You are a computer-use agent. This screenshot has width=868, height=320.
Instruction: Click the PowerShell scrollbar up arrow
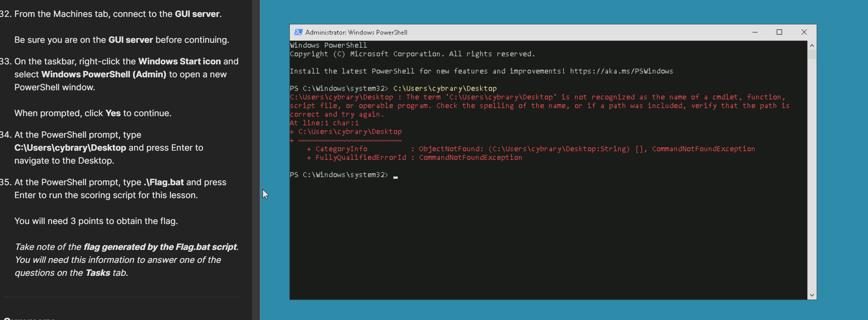812,46
